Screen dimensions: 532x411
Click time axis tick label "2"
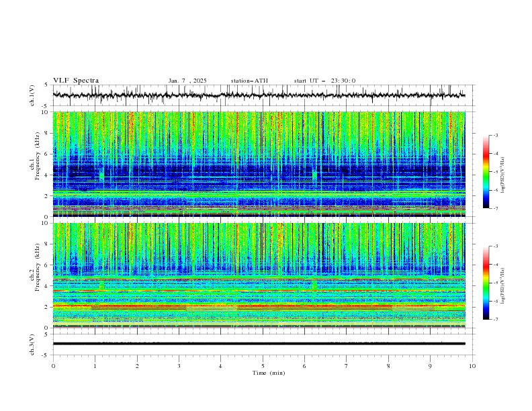coord(137,366)
